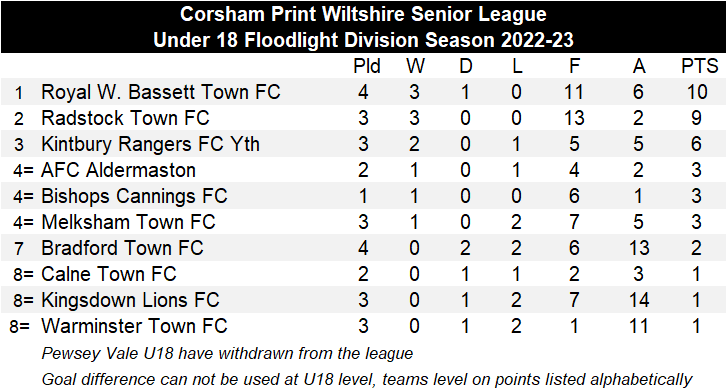726x391 pixels.
Task: Select the goal difference rule footnote
Action: point(367,379)
